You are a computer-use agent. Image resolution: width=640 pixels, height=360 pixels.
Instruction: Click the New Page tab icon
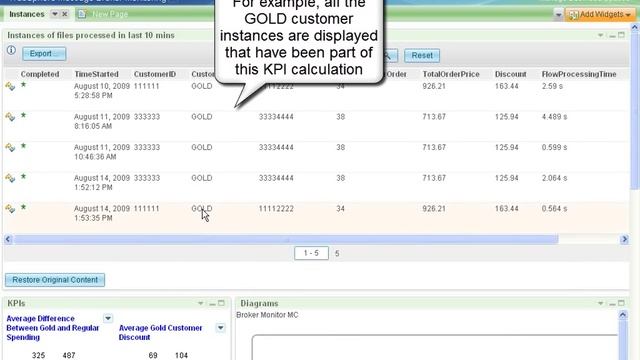pos(82,14)
